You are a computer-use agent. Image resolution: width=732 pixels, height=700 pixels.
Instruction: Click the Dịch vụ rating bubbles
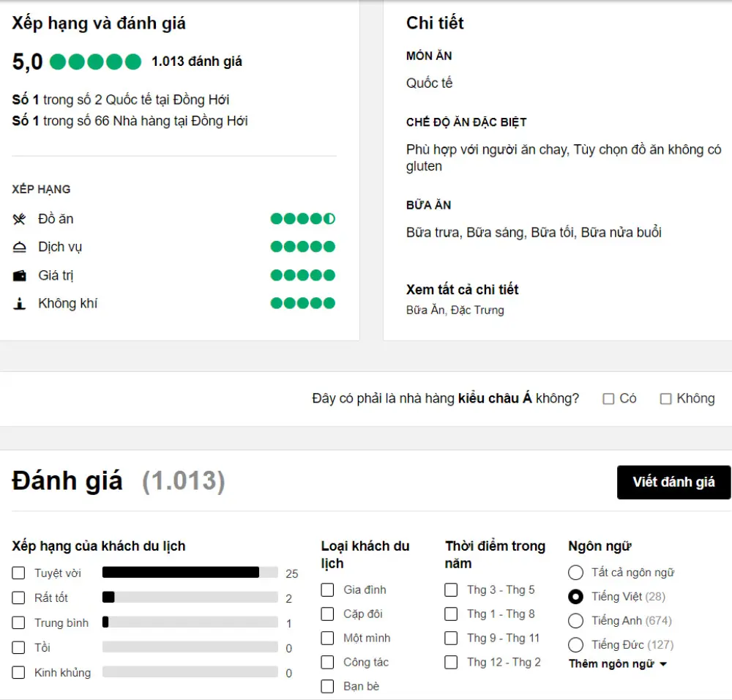(302, 247)
